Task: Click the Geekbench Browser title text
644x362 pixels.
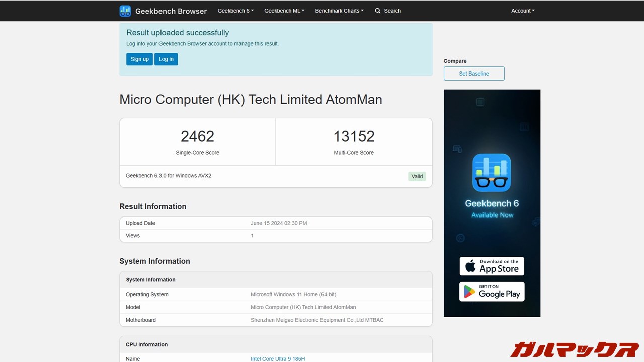Action: [x=171, y=11]
